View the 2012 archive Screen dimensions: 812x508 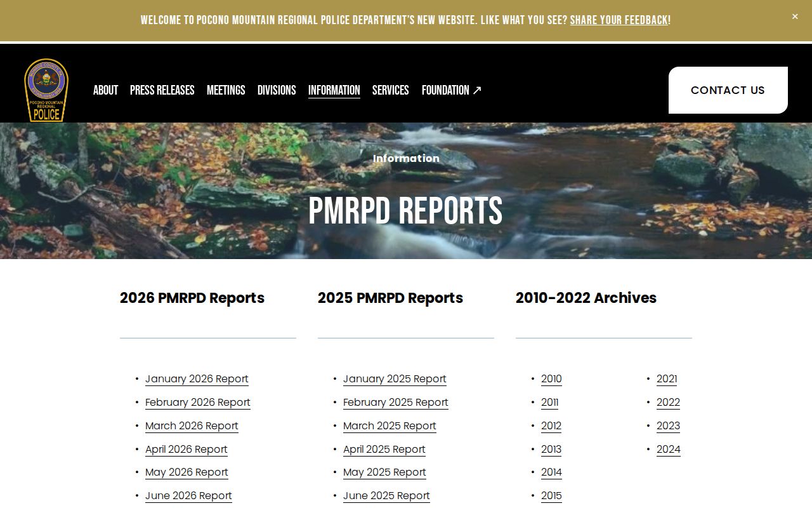(551, 426)
